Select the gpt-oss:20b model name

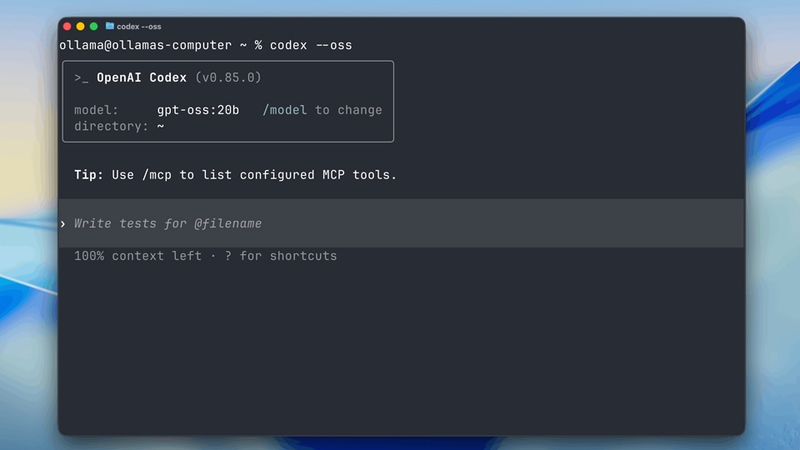198,110
